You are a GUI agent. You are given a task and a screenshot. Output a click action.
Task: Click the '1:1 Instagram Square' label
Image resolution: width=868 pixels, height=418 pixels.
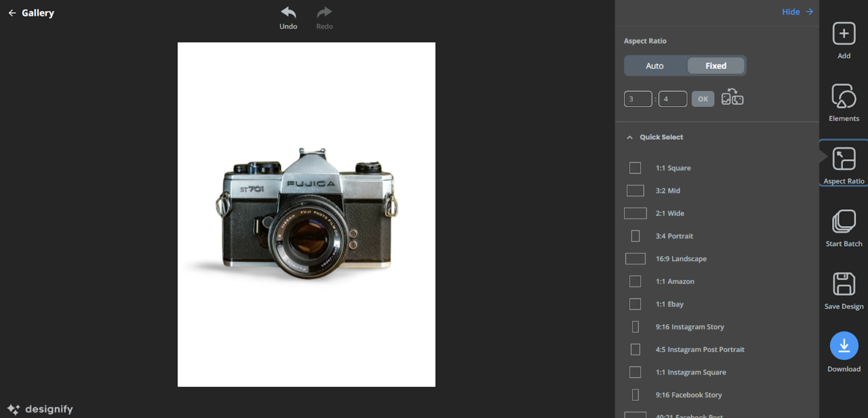[691, 372]
